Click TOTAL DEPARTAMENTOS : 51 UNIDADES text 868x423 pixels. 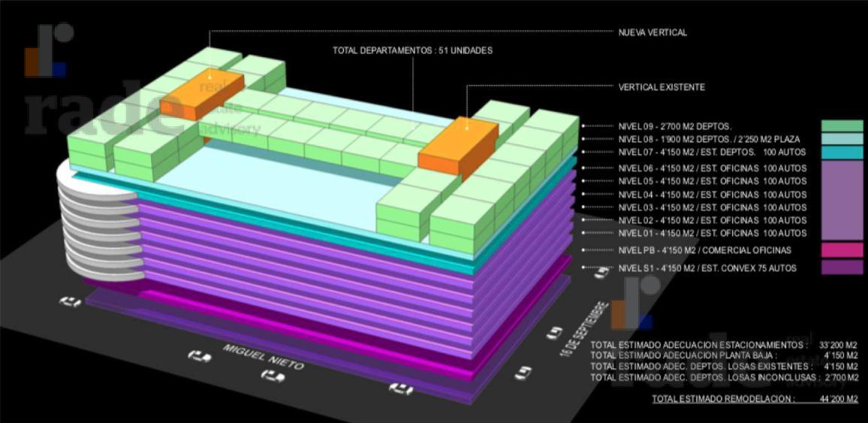click(412, 50)
